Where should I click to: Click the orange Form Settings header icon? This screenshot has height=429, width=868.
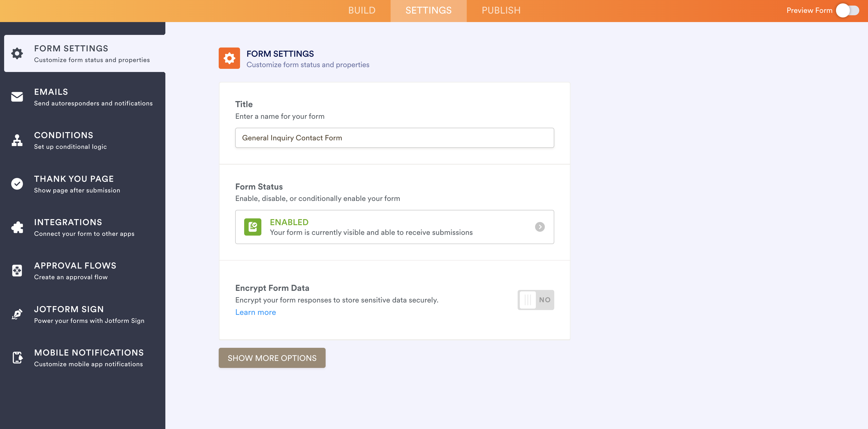229,58
